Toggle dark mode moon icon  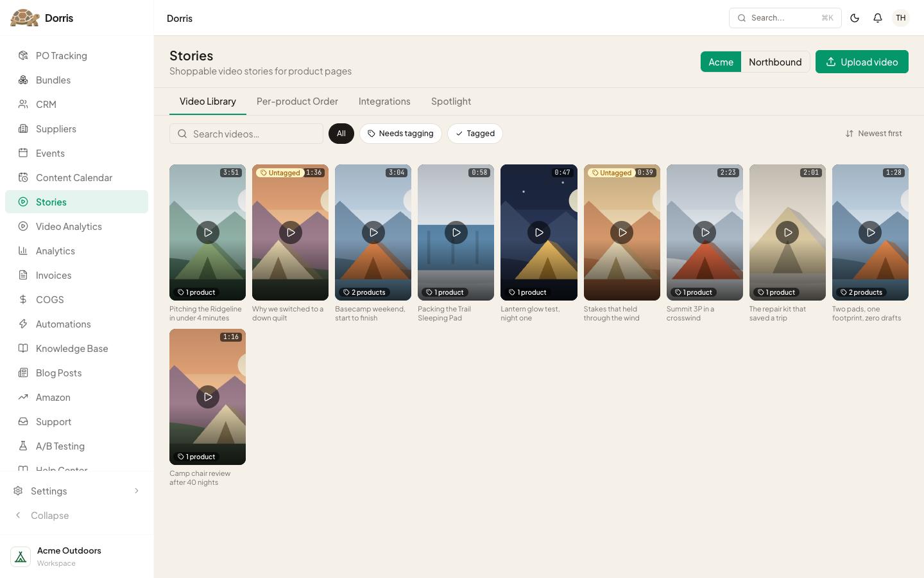click(855, 18)
